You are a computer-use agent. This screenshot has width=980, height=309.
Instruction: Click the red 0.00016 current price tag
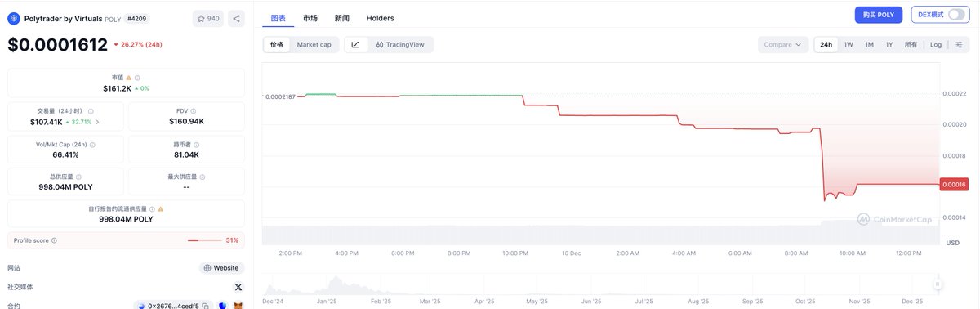coord(954,185)
